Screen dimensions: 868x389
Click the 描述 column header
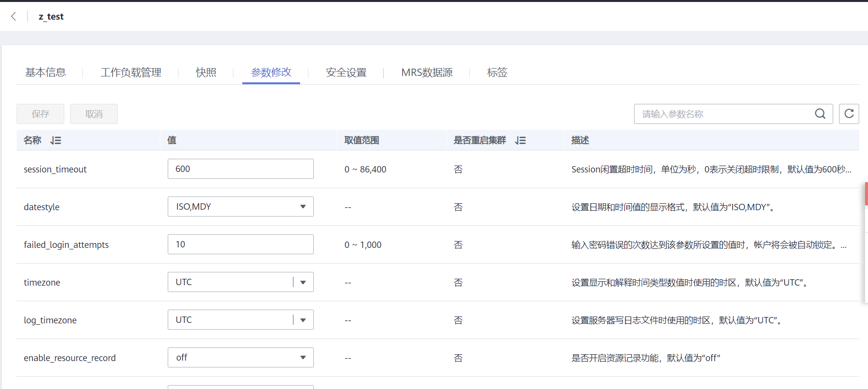click(x=580, y=140)
